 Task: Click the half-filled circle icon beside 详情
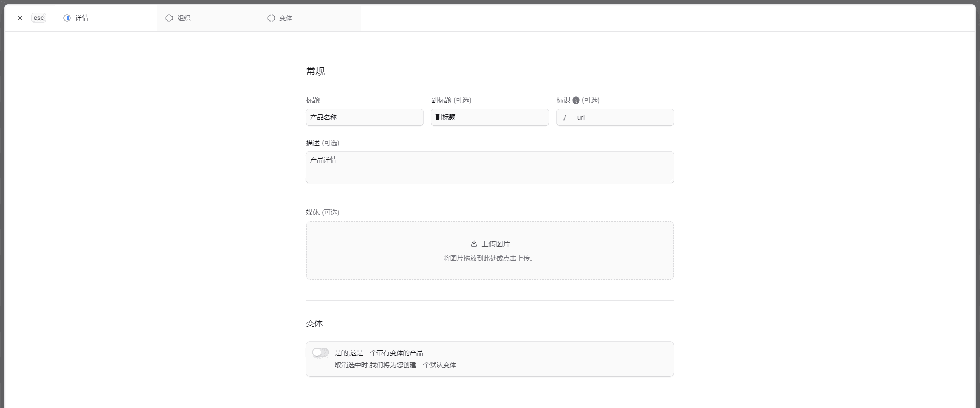(x=67, y=18)
